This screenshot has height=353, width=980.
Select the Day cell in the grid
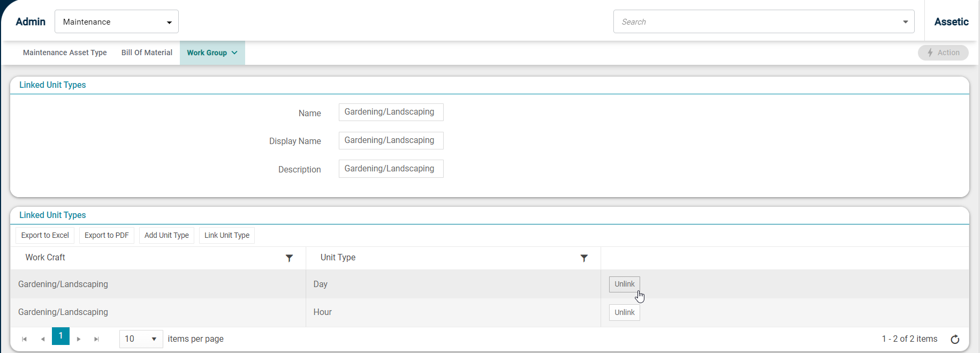(453, 284)
